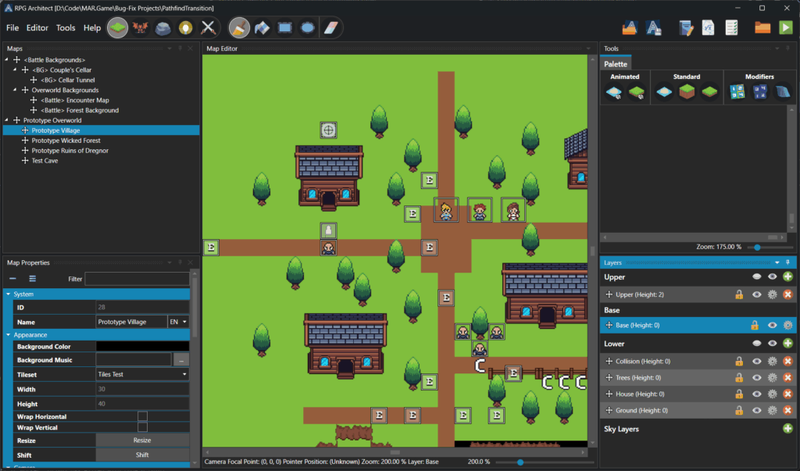Screen dimensions: 800x471
Task: Select the eraser tool in toolbar
Action: 333,27
